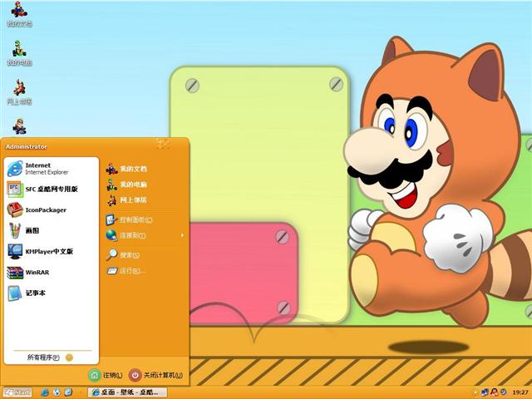Click the Start button on taskbar

point(17,392)
